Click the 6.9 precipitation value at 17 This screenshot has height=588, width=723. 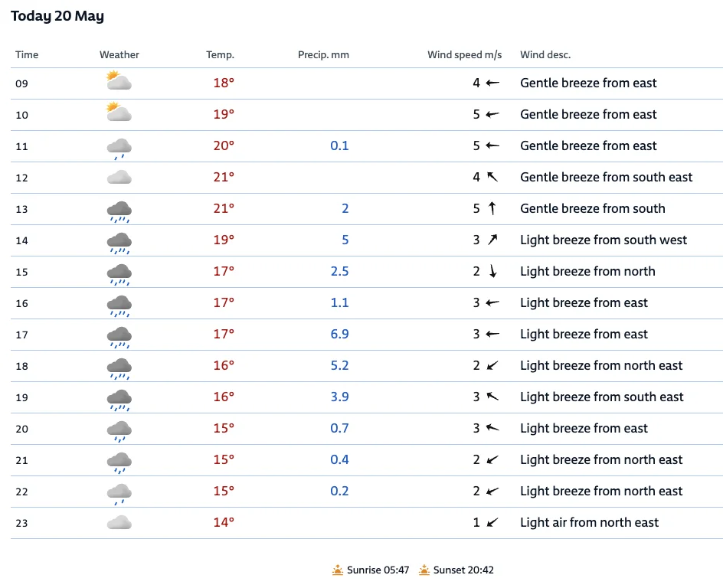(x=339, y=334)
